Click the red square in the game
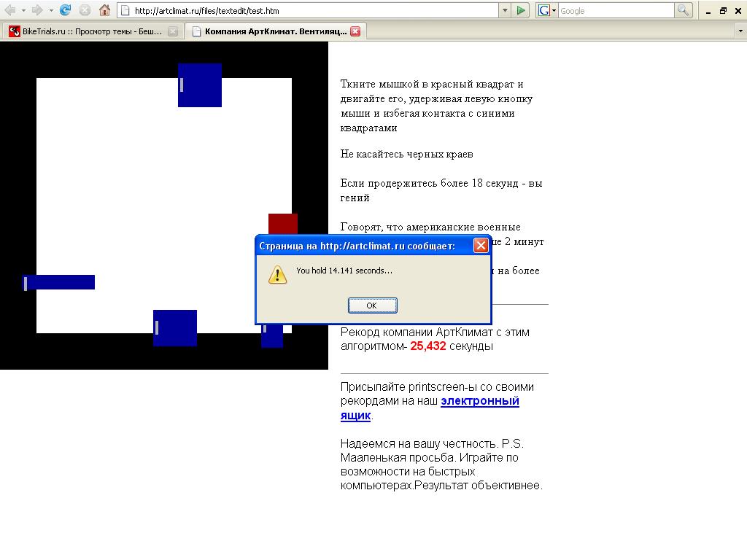The height and width of the screenshot is (560, 747). point(283,223)
